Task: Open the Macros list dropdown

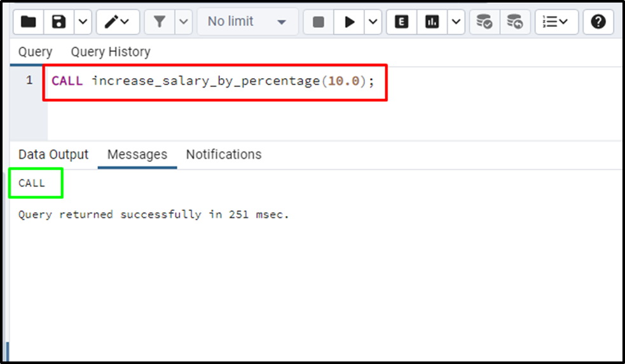Action: (556, 22)
